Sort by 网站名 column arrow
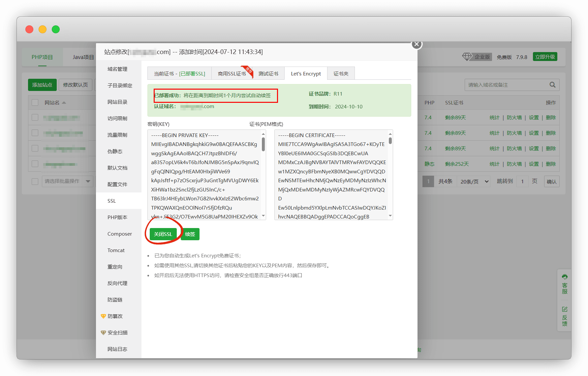Screen dimensions: 588x376 pos(64,103)
